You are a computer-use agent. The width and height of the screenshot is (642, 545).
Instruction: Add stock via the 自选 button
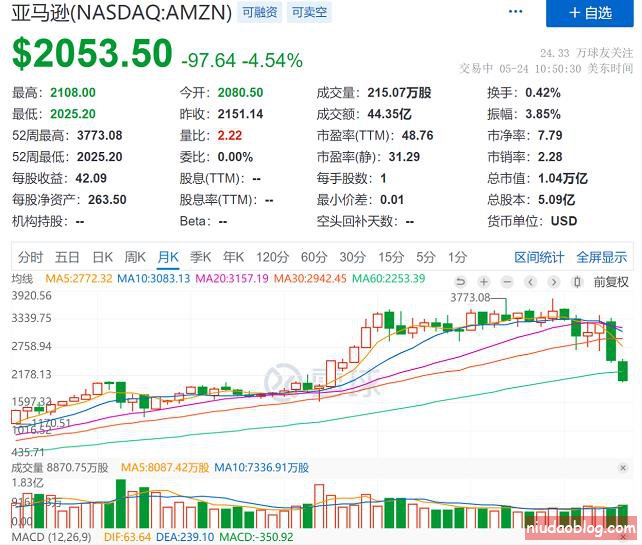[590, 13]
